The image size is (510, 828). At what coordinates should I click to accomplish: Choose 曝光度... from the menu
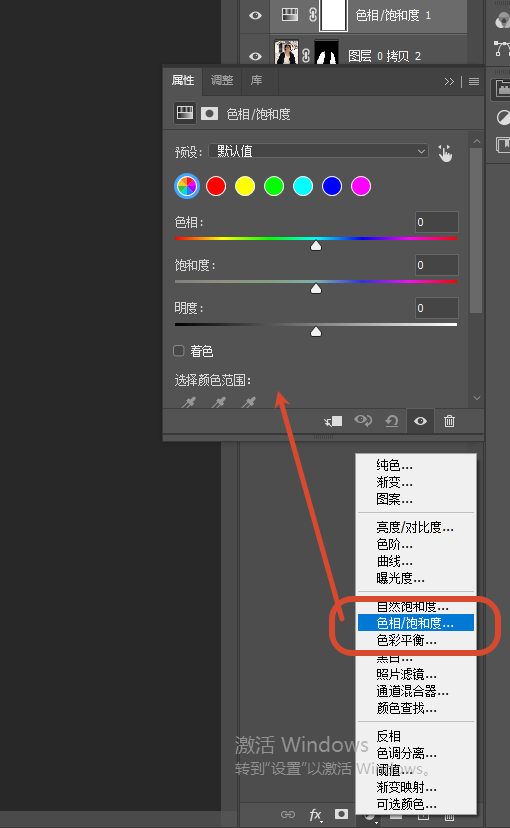400,578
